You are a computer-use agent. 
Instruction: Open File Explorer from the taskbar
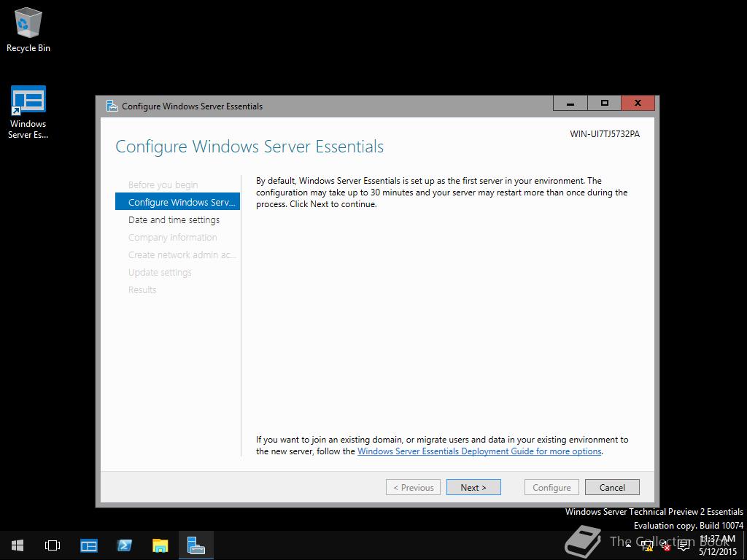[160, 545]
